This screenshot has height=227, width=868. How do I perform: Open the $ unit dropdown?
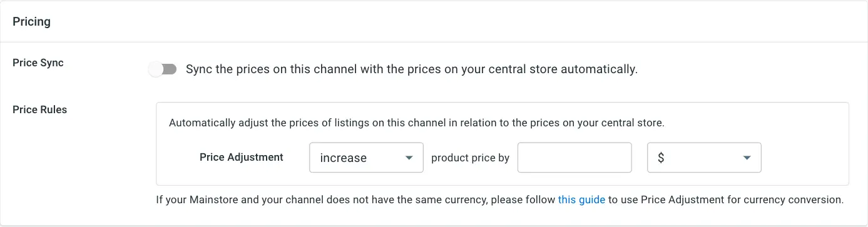(704, 158)
